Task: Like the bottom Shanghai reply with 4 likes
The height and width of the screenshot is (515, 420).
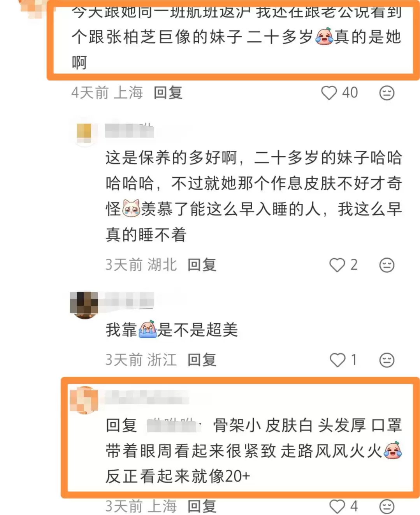Action: click(337, 506)
